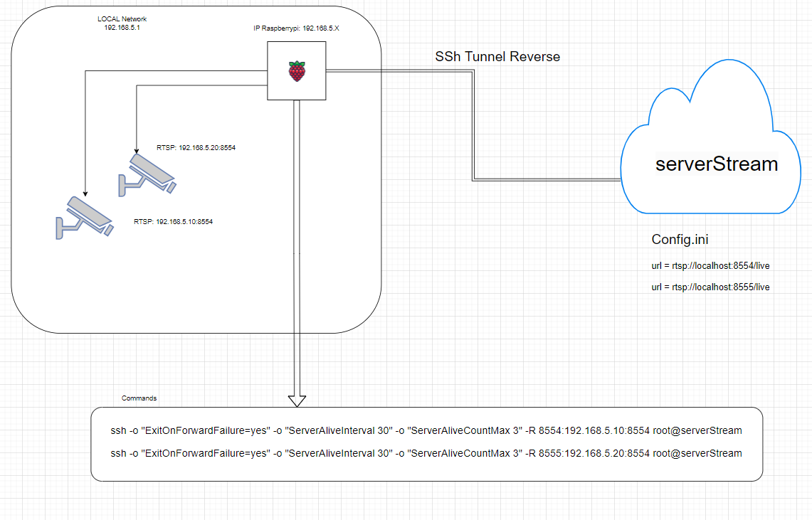Click the arrowhead pointing at the lower camera
812x520 pixels.
coord(85,192)
